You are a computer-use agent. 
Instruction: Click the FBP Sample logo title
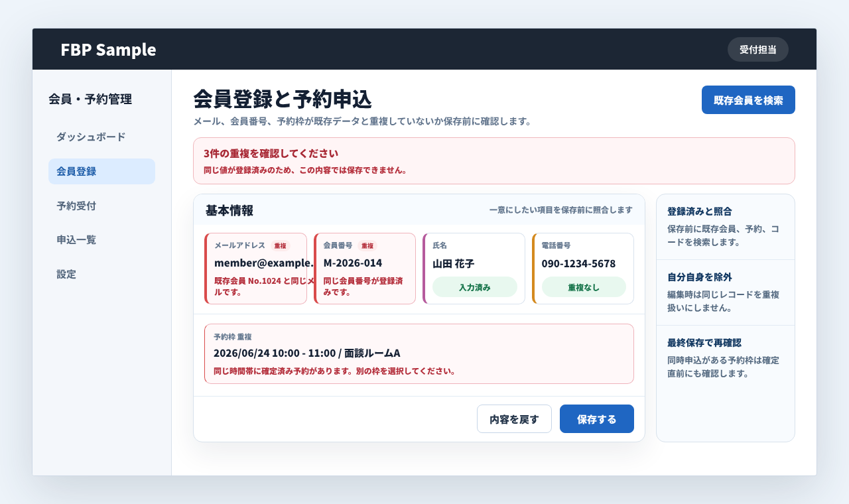(x=108, y=50)
